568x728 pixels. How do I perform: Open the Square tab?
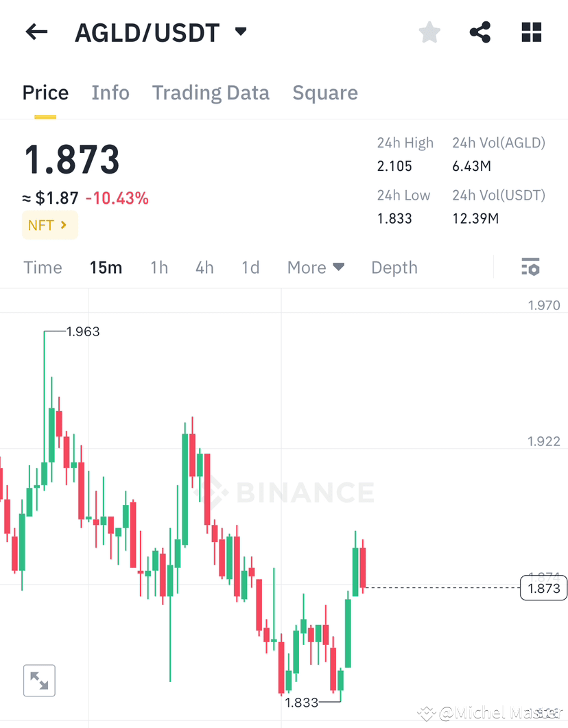(x=325, y=93)
